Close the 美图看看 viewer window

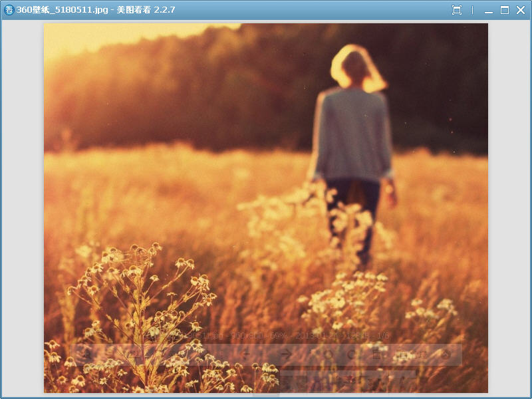point(520,10)
